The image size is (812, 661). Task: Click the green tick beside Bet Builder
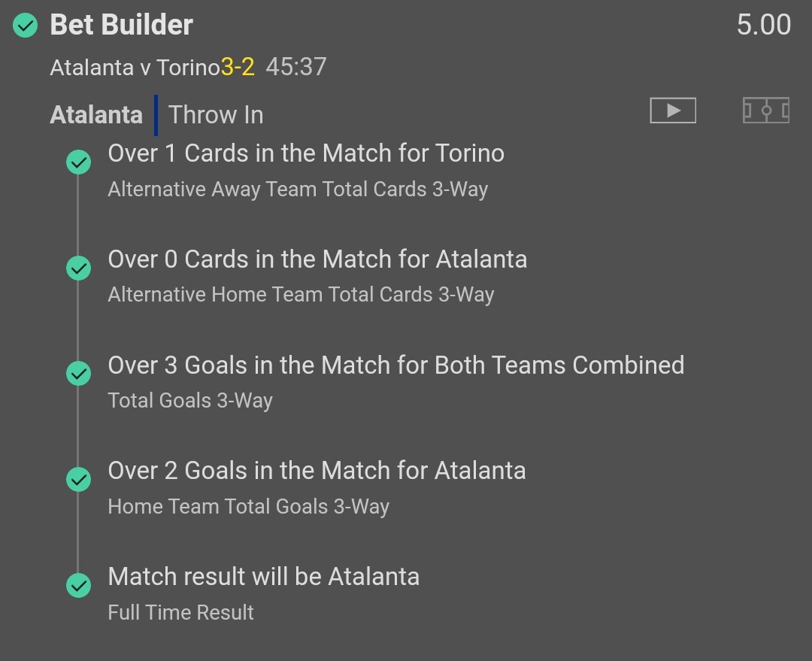pos(26,26)
